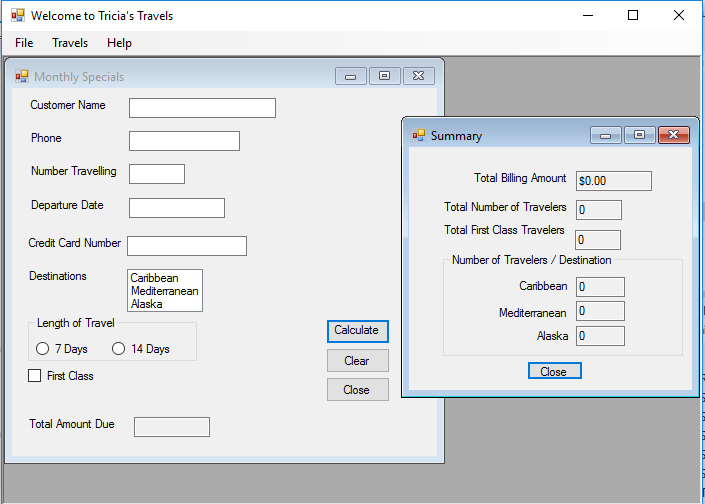Open the File menu
This screenshot has height=504, width=705.
coord(24,43)
